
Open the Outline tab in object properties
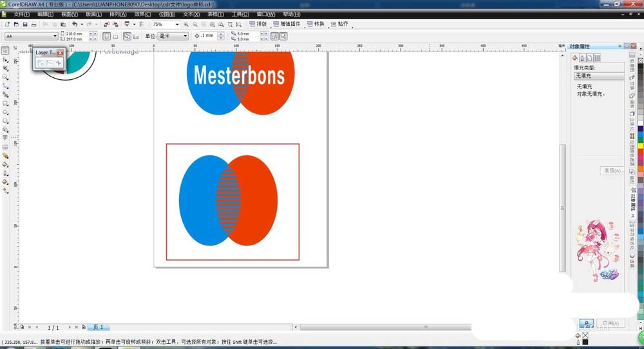(x=582, y=58)
